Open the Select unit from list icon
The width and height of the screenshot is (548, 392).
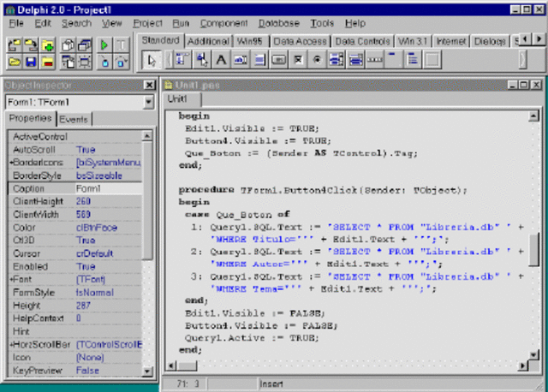pyautogui.click(x=68, y=45)
